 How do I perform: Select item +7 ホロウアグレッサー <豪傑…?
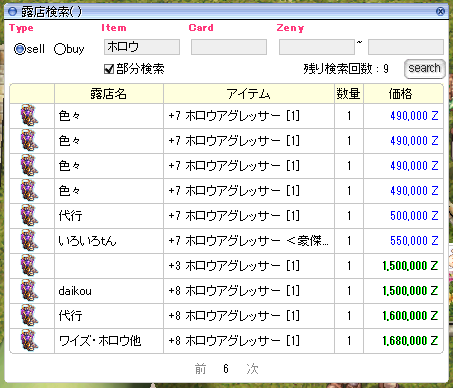click(x=248, y=241)
